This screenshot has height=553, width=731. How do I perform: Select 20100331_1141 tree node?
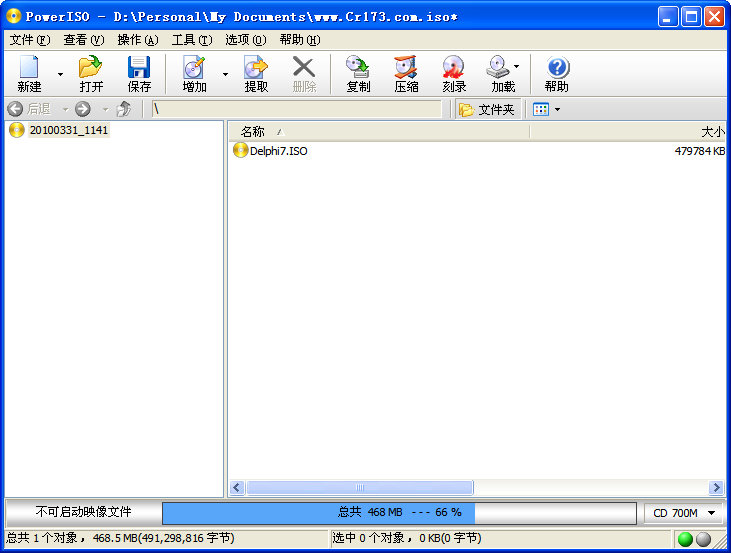tap(68, 130)
